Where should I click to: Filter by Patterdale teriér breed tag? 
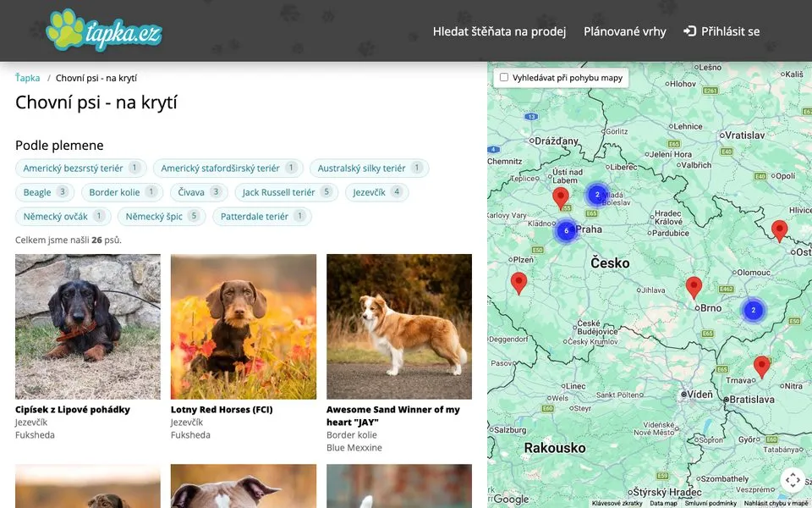pyautogui.click(x=262, y=216)
